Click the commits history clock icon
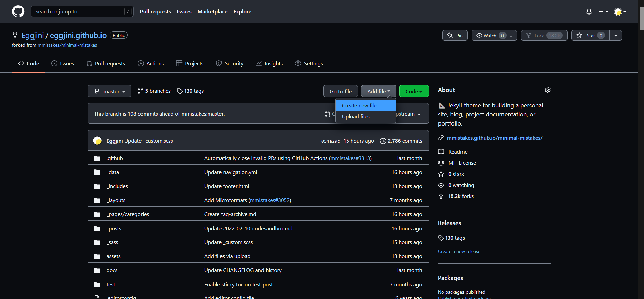This screenshot has width=644, height=299. coord(383,141)
